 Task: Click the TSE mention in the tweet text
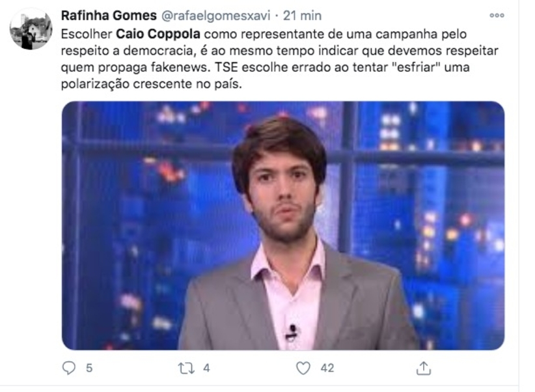click(x=226, y=67)
